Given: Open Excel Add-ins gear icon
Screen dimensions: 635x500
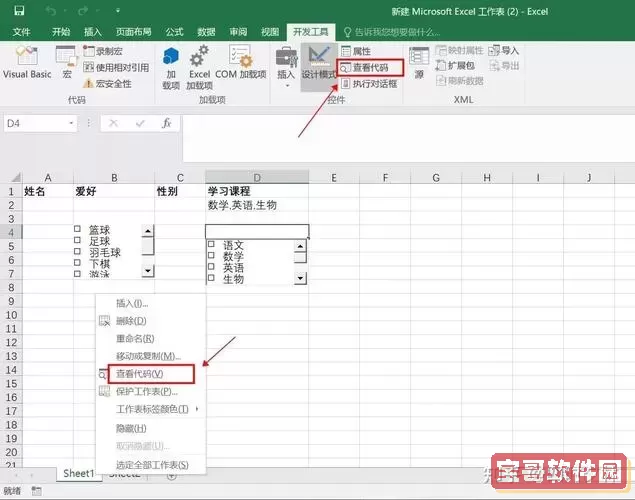Looking at the screenshot, I should (199, 67).
